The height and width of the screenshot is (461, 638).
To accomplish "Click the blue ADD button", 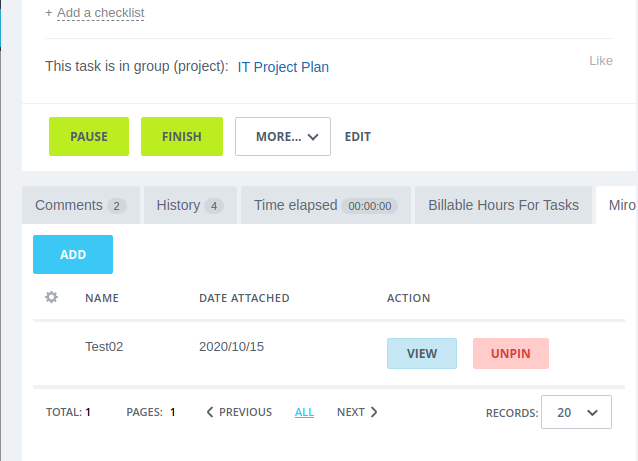I will pos(73,254).
